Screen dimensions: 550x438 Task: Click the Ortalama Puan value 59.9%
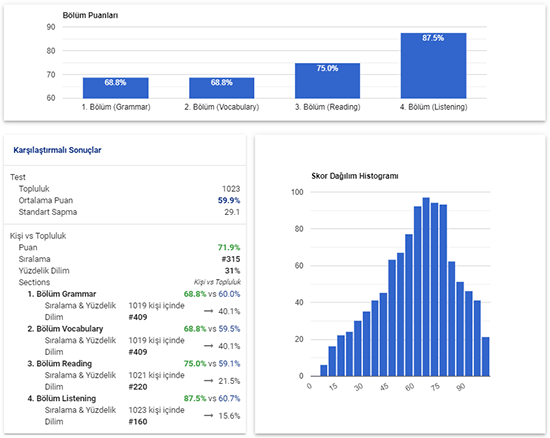pyautogui.click(x=229, y=200)
